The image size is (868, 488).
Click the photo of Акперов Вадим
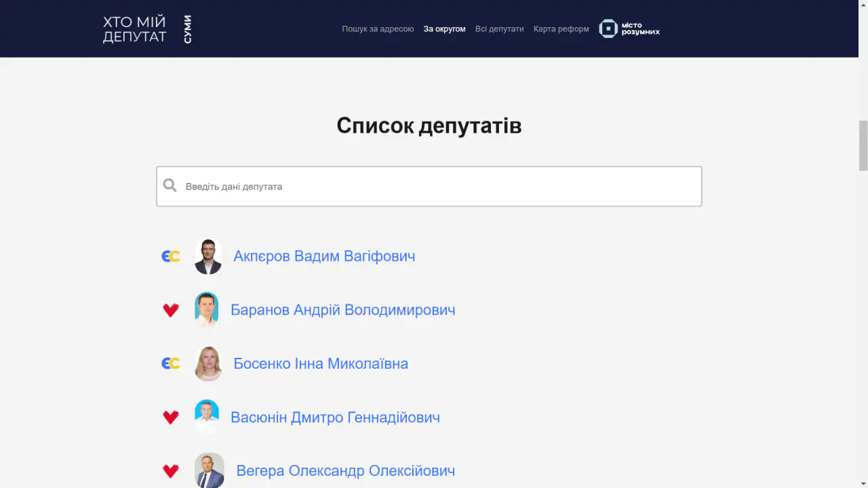[x=208, y=256]
